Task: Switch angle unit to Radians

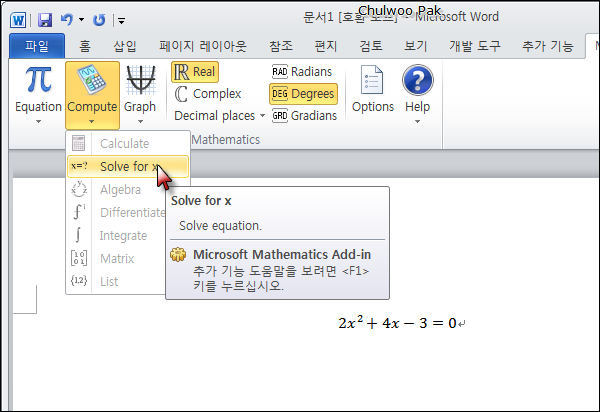Action: [302, 72]
